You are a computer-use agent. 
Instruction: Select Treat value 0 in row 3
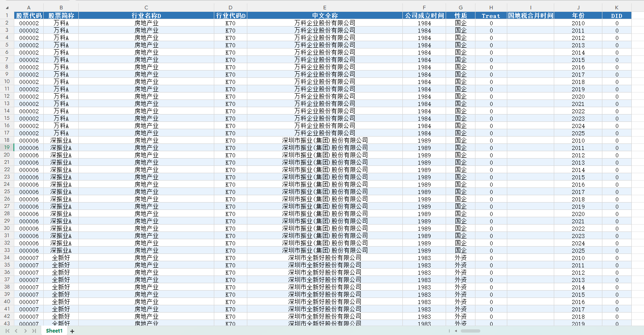click(491, 30)
